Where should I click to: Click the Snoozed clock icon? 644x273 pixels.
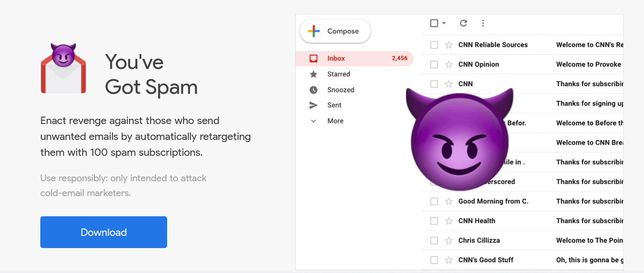(x=314, y=90)
